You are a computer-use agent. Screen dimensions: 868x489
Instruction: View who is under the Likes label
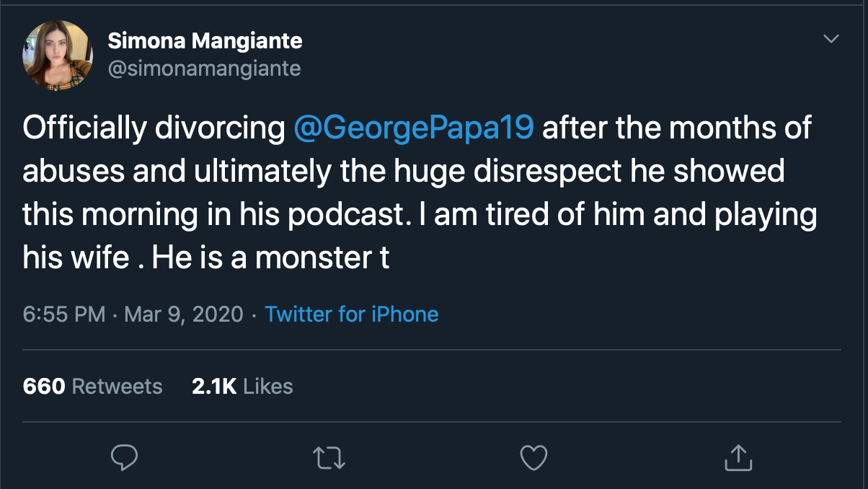268,386
